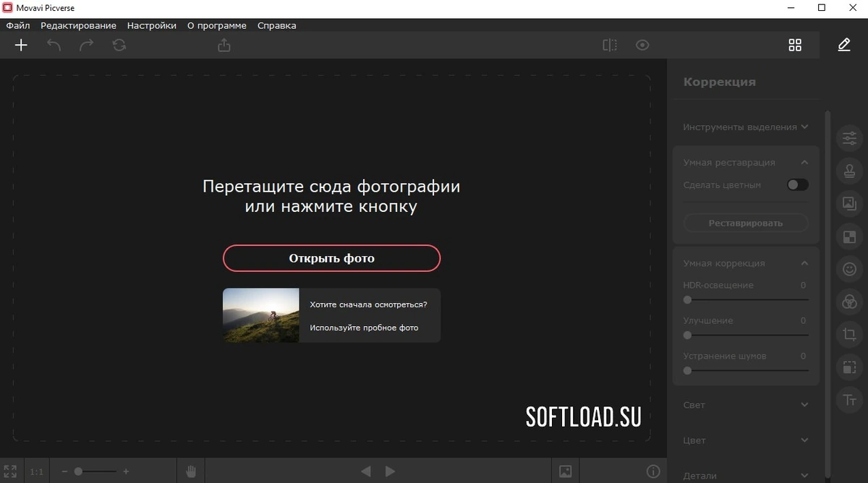The image size is (868, 483).
Task: Show original image with eye icon
Action: (642, 45)
